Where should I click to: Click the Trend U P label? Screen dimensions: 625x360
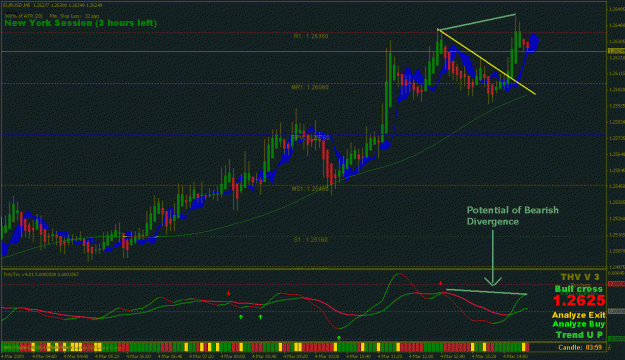click(579, 335)
